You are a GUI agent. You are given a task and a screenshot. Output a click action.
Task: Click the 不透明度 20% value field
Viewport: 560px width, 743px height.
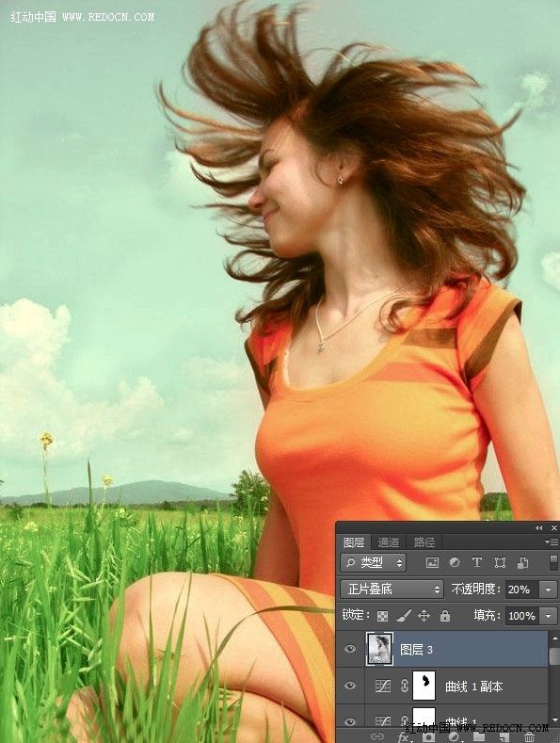tap(522, 590)
